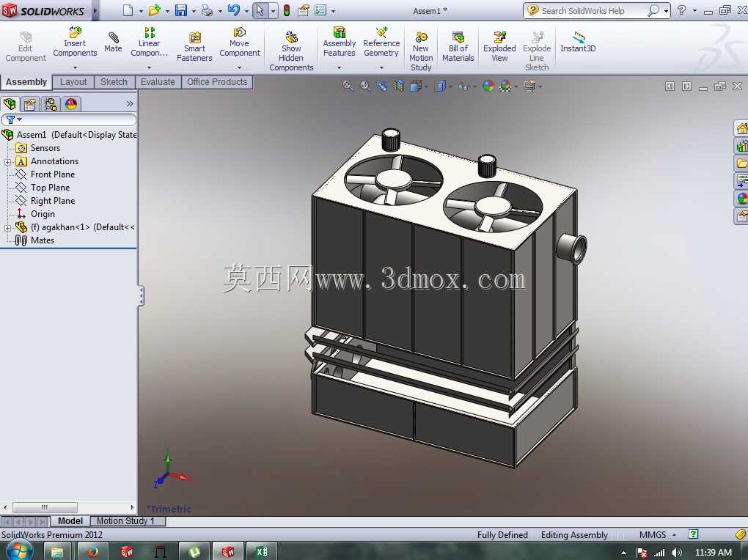748x560 pixels.
Task: Click the New document icon
Action: pos(128,10)
